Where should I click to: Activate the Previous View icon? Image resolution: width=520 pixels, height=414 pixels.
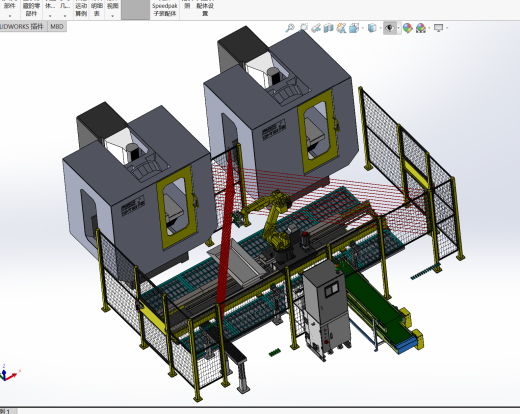316,28
